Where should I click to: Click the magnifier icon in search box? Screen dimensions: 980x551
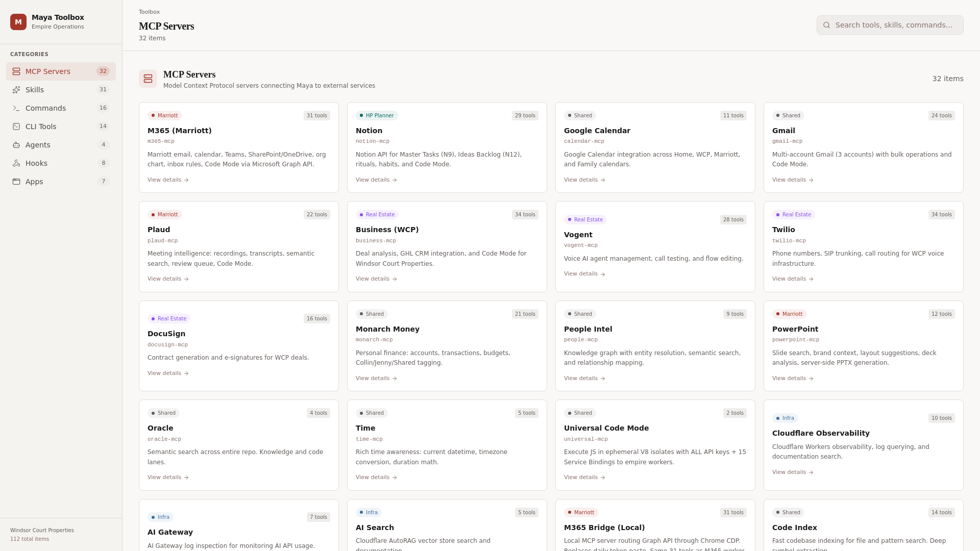[x=826, y=25]
